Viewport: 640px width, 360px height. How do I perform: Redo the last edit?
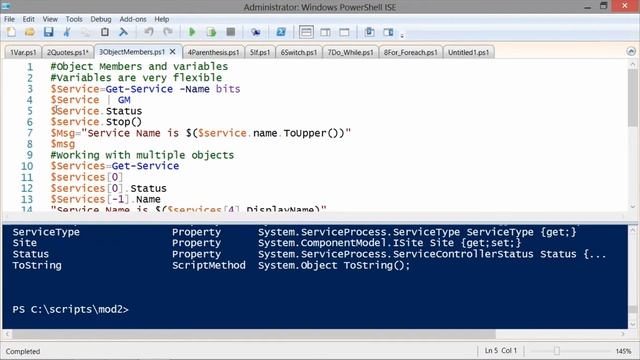168,32
